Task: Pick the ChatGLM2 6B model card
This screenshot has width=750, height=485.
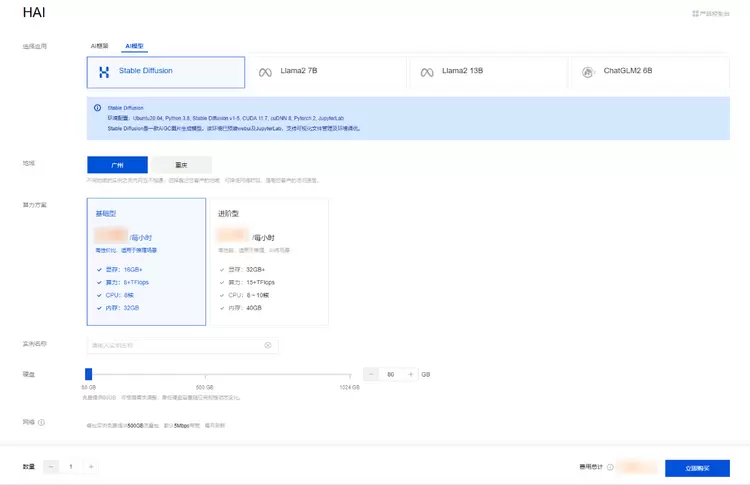Action: click(649, 72)
